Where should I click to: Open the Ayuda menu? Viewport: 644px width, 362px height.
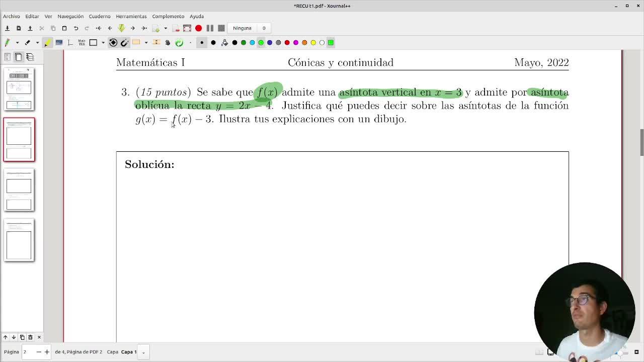pos(197,16)
